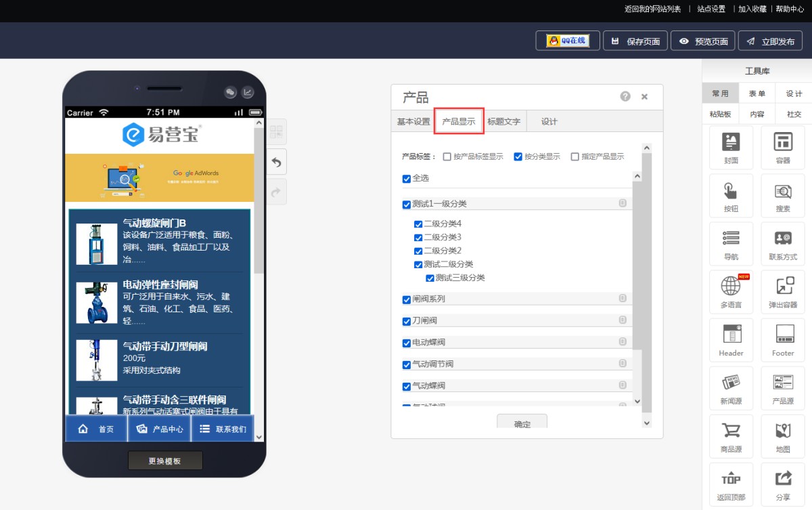Click 更换模板 change template button

tap(165, 461)
